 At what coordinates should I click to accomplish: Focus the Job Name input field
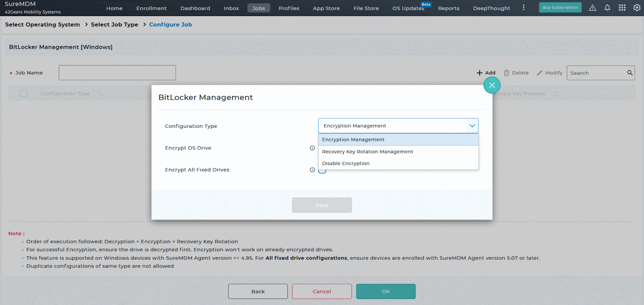[x=117, y=73]
